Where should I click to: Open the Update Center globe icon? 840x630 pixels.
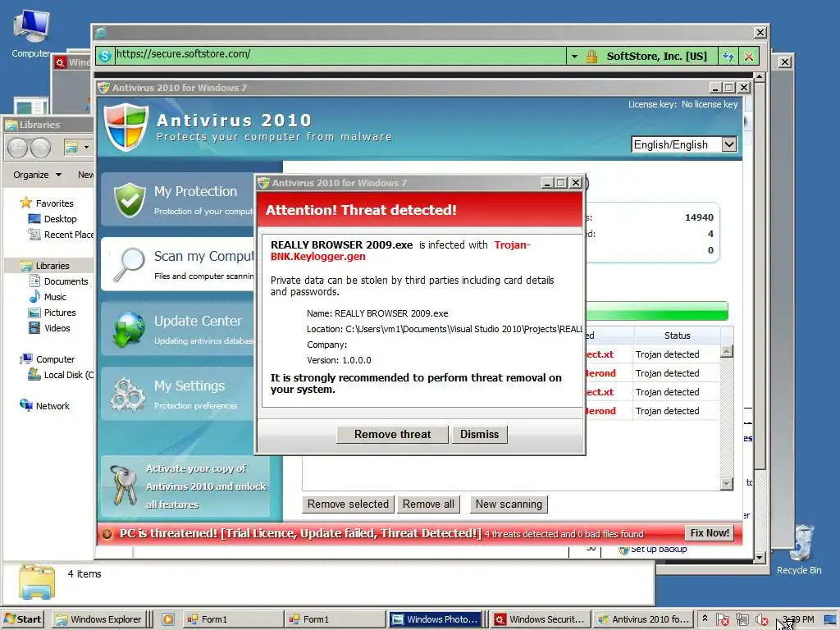click(x=129, y=329)
